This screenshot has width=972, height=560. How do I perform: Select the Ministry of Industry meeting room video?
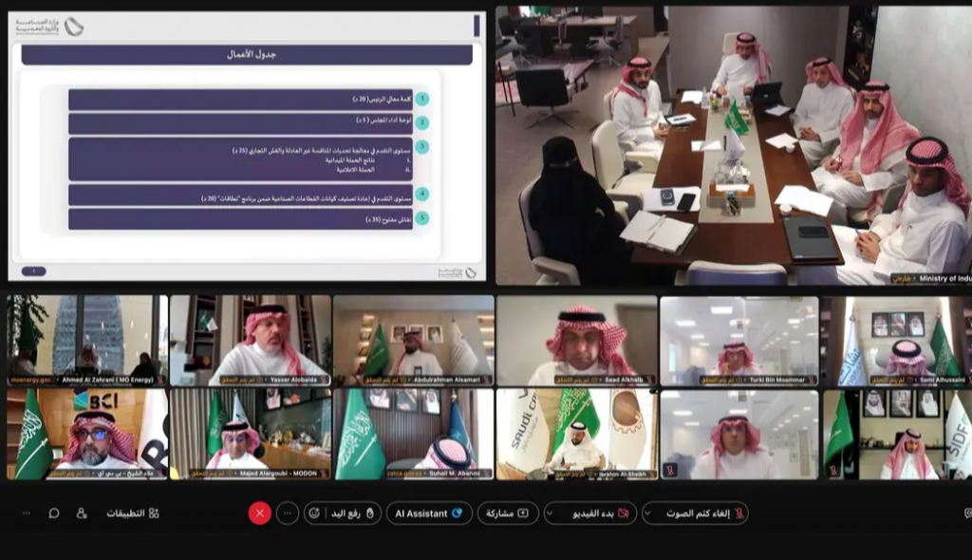(733, 147)
